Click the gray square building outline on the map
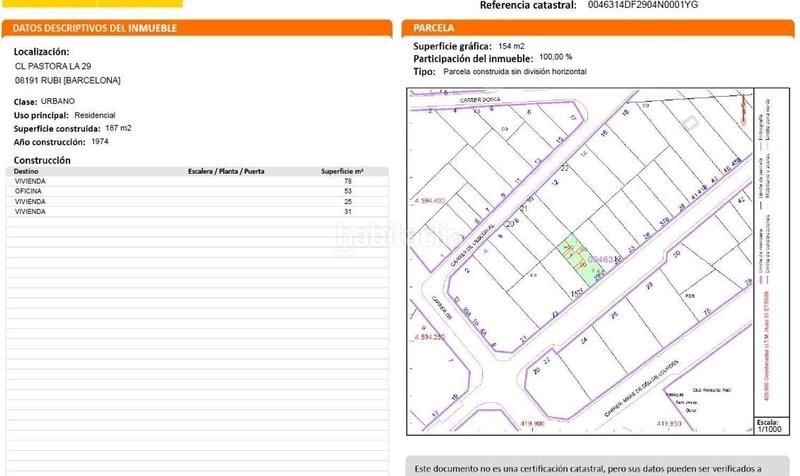 pos(689,123)
